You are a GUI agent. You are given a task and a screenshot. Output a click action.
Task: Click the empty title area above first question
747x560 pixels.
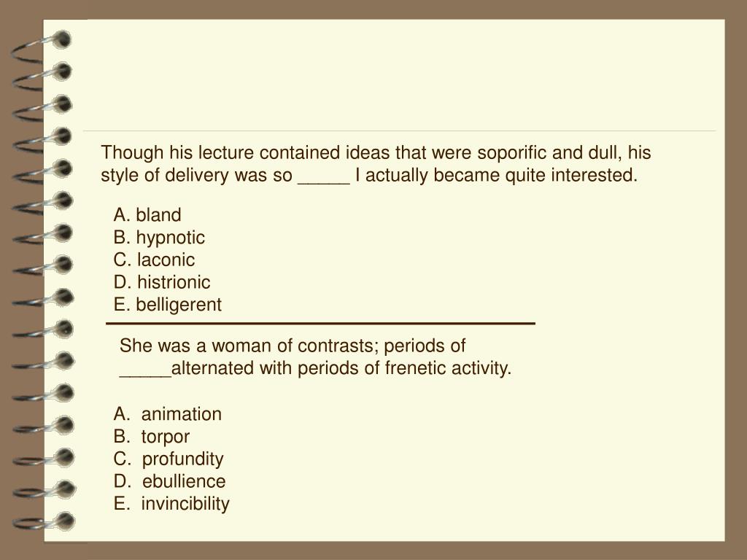[399, 76]
